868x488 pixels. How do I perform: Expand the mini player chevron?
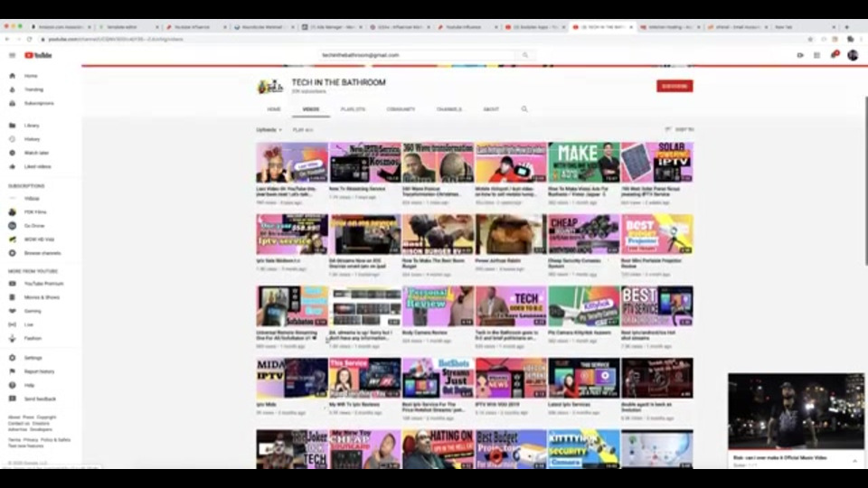[854, 460]
